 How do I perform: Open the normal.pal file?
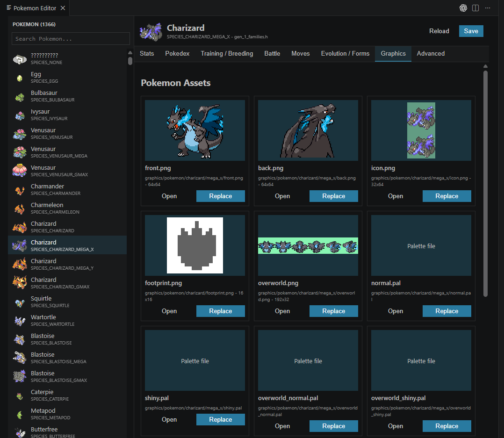pos(396,311)
